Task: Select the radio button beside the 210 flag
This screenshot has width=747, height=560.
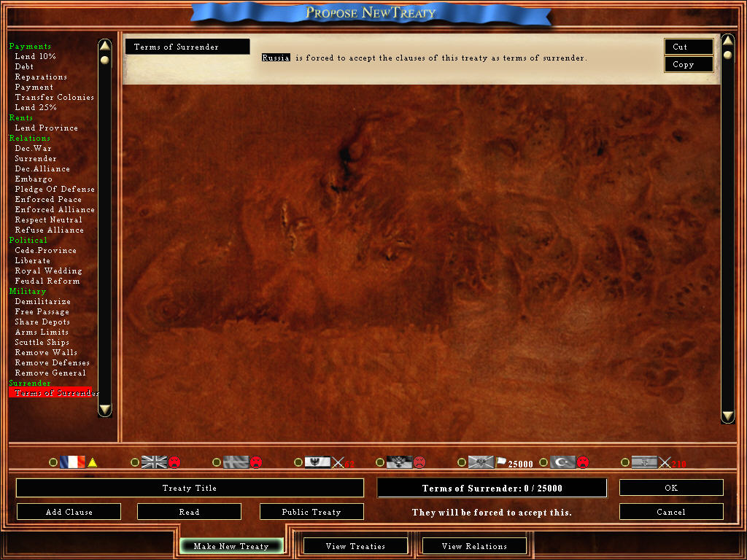Action: click(625, 462)
